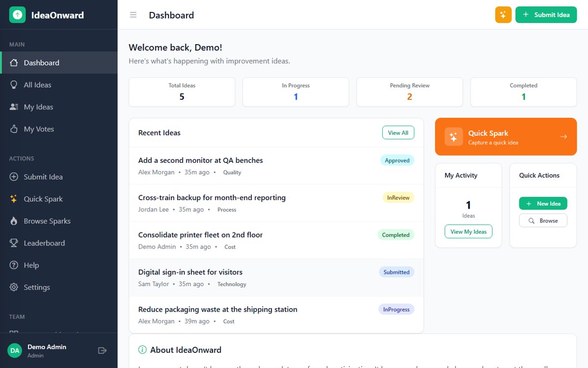The image size is (588, 368).
Task: Click the New Idea button in Quick Actions
Action: pyautogui.click(x=543, y=204)
